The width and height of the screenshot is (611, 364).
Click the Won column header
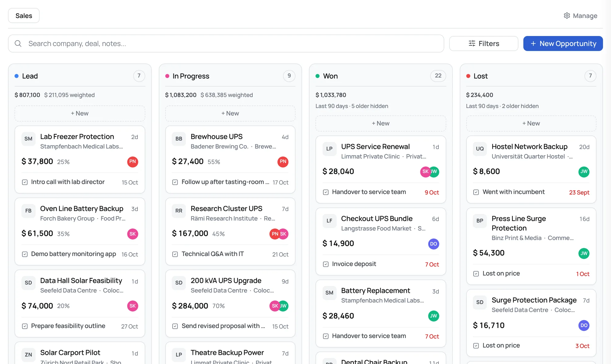pos(330,76)
